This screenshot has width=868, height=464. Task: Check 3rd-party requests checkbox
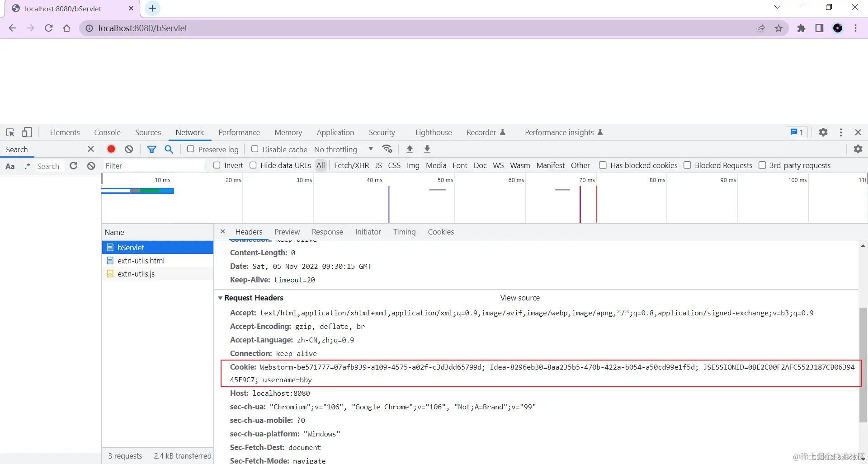[x=762, y=165]
